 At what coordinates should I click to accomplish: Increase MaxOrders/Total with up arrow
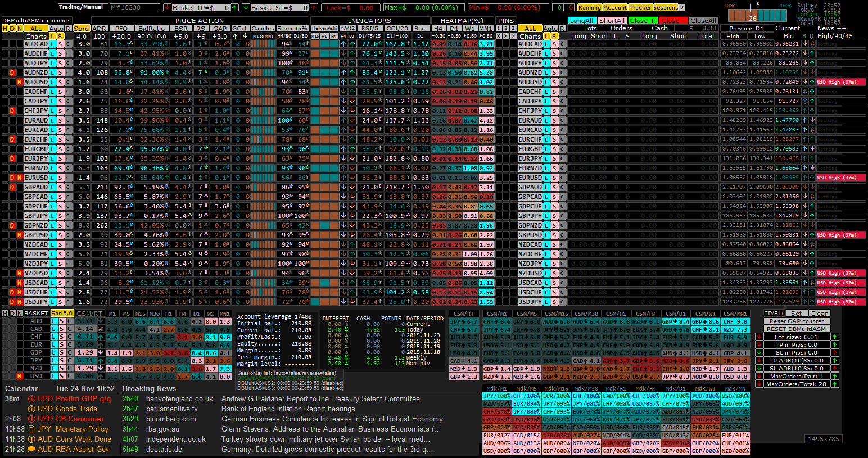[835, 384]
